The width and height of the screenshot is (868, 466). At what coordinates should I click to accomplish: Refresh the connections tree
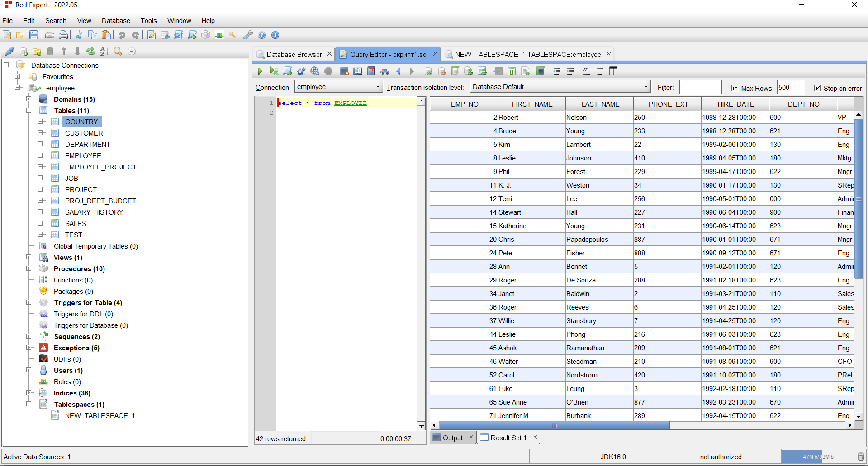91,51
